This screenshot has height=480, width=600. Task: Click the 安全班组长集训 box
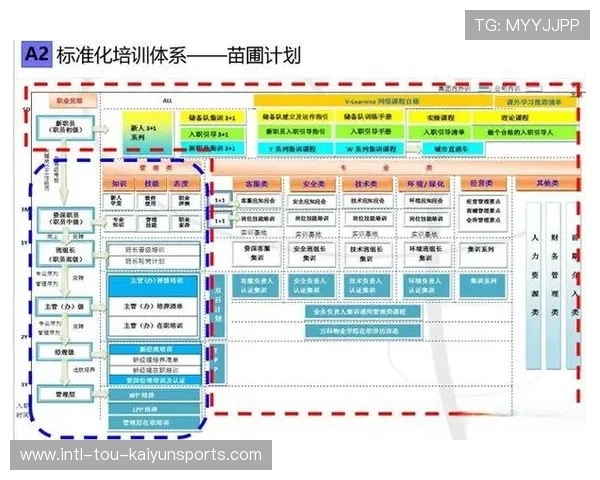pos(313,253)
